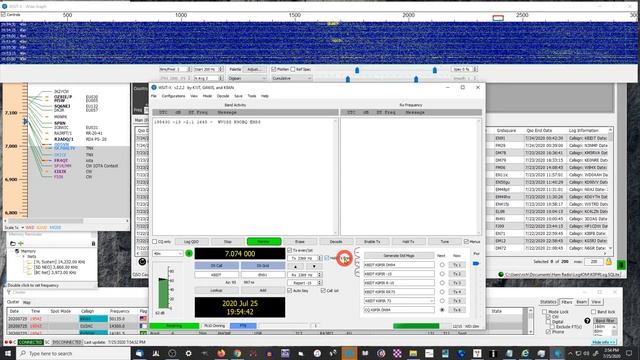Click the Tx 1 Now button
Viewport: 640px width, 360px height.
[457, 265]
